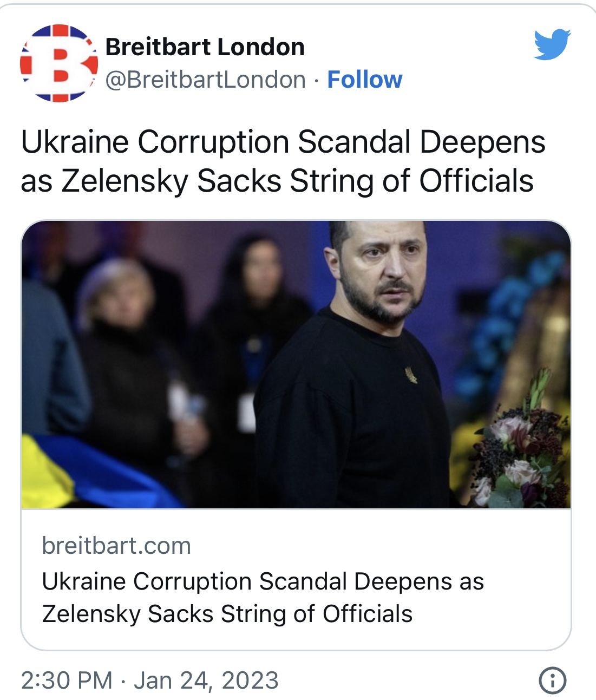596x700 pixels.
Task: Open the article headline in the link card
Action: pyautogui.click(x=263, y=598)
